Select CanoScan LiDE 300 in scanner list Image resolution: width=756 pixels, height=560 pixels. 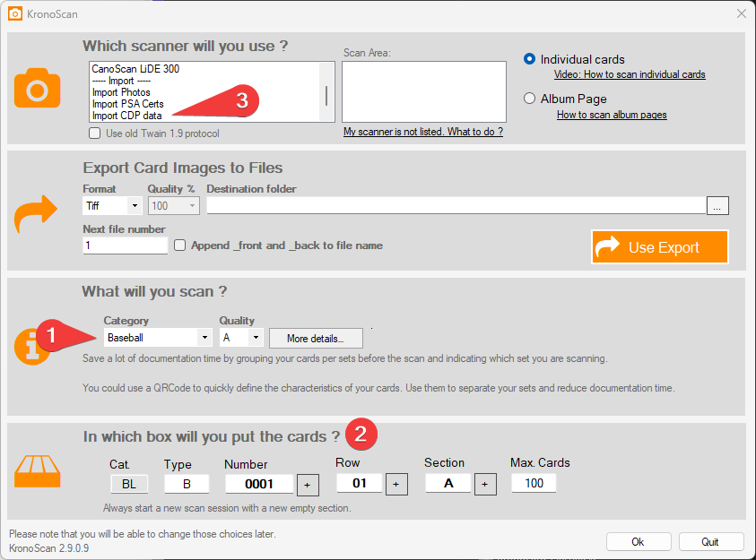[x=135, y=69]
